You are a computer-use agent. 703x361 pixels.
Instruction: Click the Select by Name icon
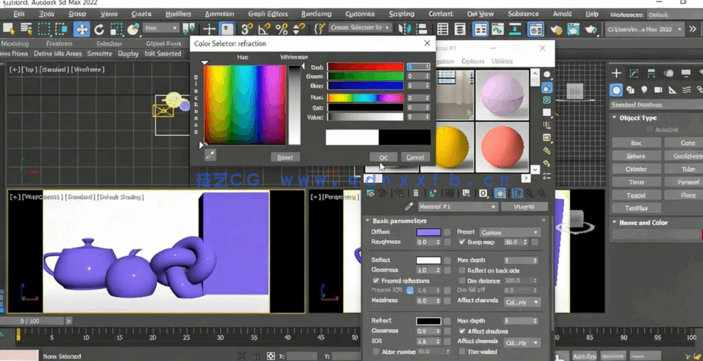tap(26, 30)
